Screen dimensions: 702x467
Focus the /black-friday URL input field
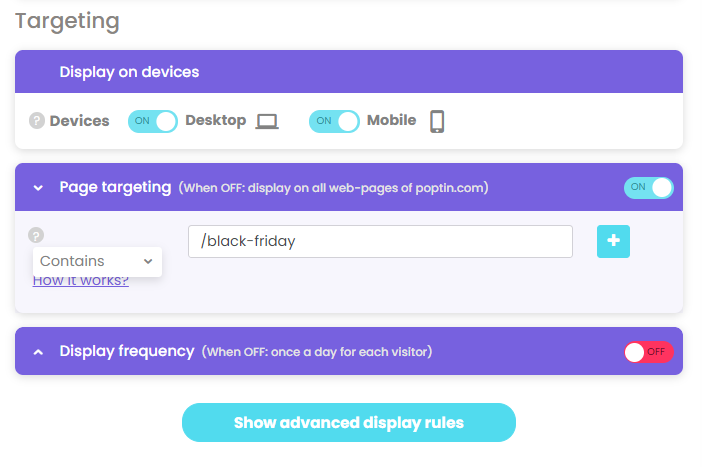pos(380,241)
